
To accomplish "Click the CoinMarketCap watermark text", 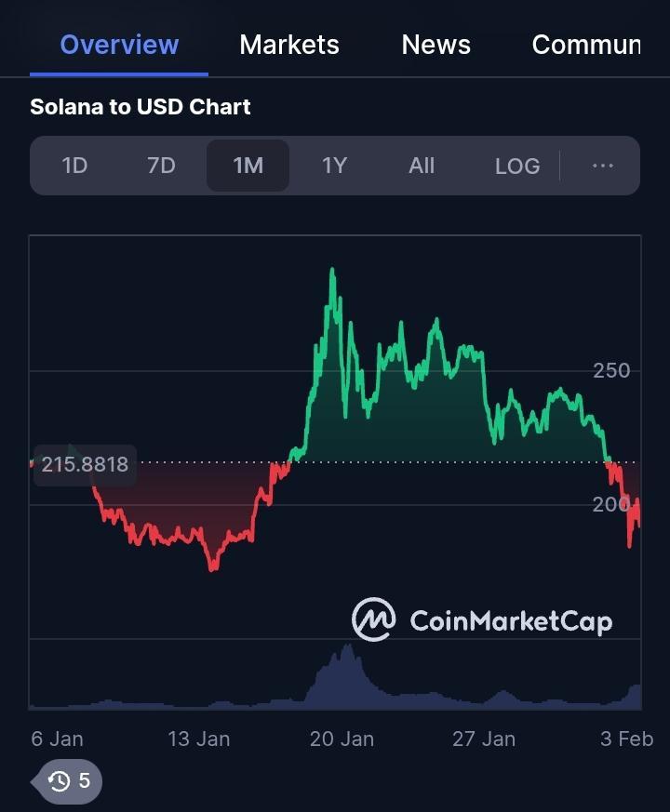I will 511,620.
